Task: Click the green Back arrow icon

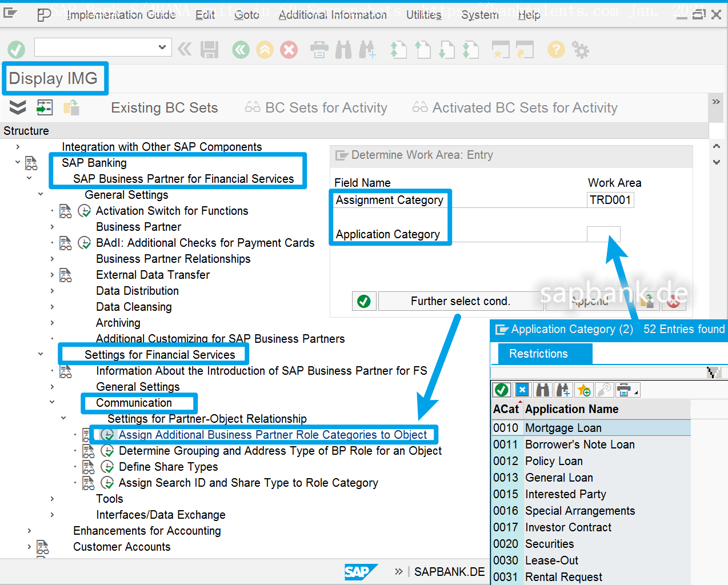Action: click(x=241, y=50)
